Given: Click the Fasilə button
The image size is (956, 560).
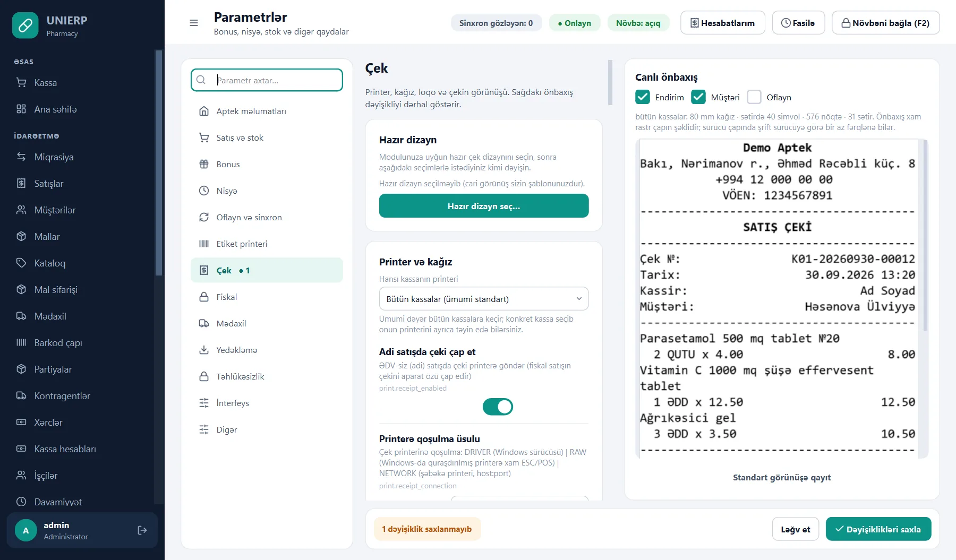Looking at the screenshot, I should [x=799, y=23].
